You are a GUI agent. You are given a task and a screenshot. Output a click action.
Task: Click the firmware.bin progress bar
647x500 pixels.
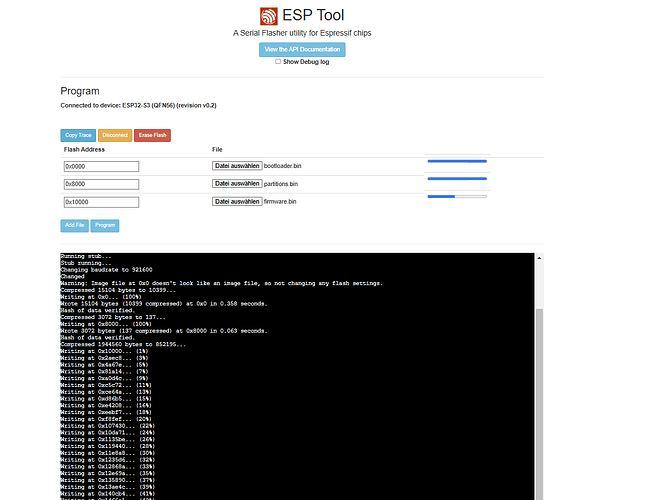(457, 197)
